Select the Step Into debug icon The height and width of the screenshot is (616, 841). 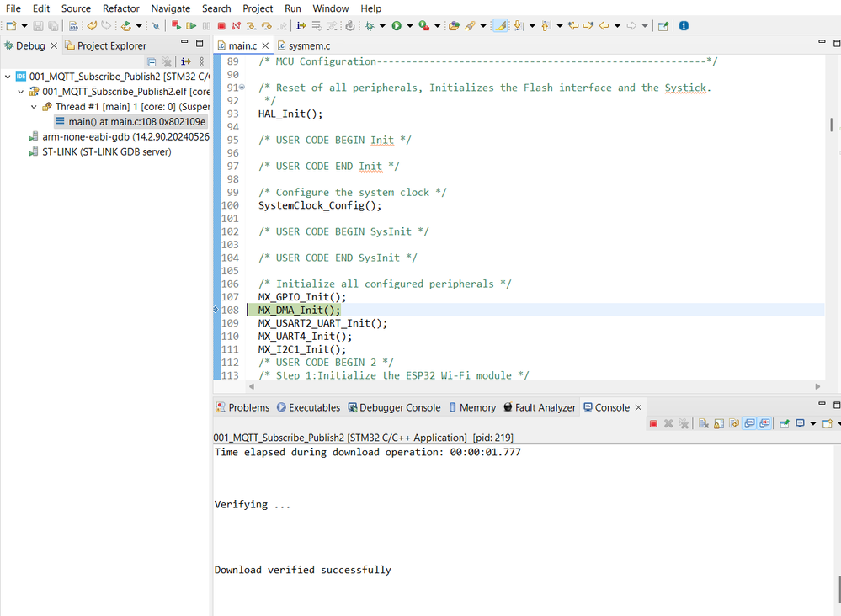[249, 25]
